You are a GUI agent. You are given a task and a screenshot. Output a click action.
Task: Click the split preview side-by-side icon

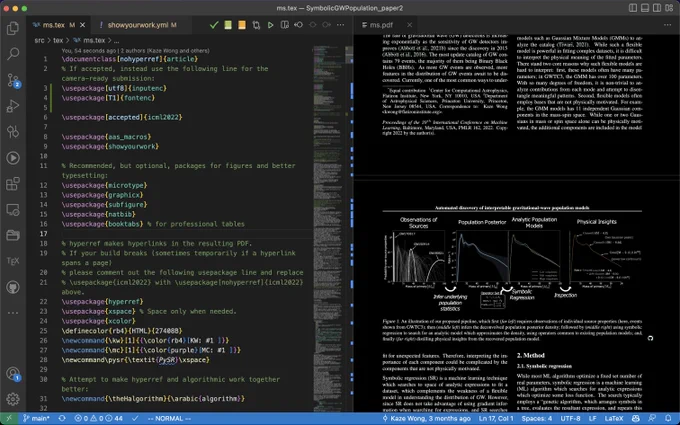[284, 25]
